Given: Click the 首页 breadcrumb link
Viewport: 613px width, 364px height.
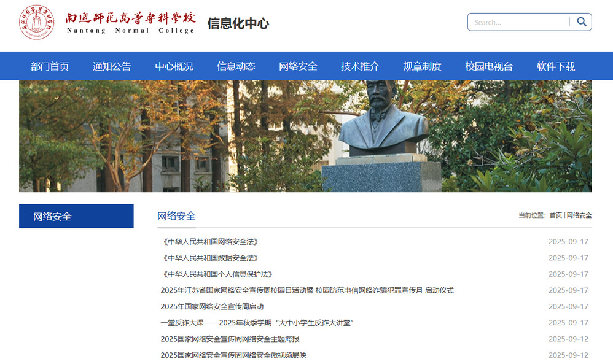Looking at the screenshot, I should click(555, 215).
